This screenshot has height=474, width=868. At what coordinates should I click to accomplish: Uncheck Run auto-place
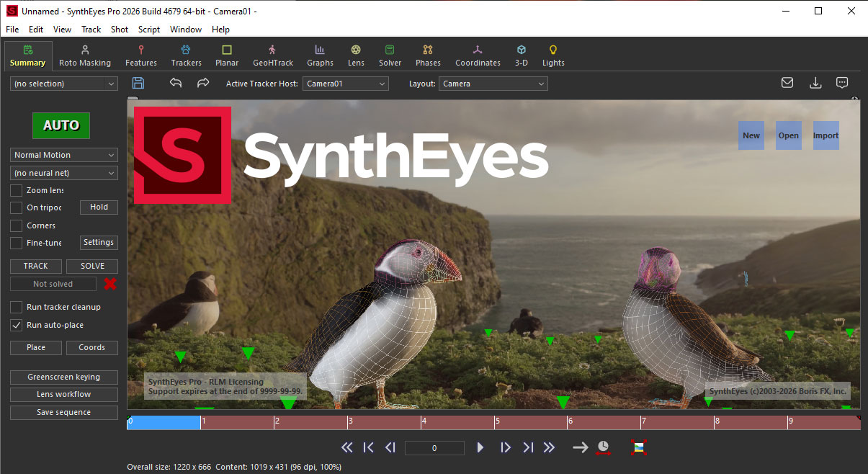pos(16,325)
